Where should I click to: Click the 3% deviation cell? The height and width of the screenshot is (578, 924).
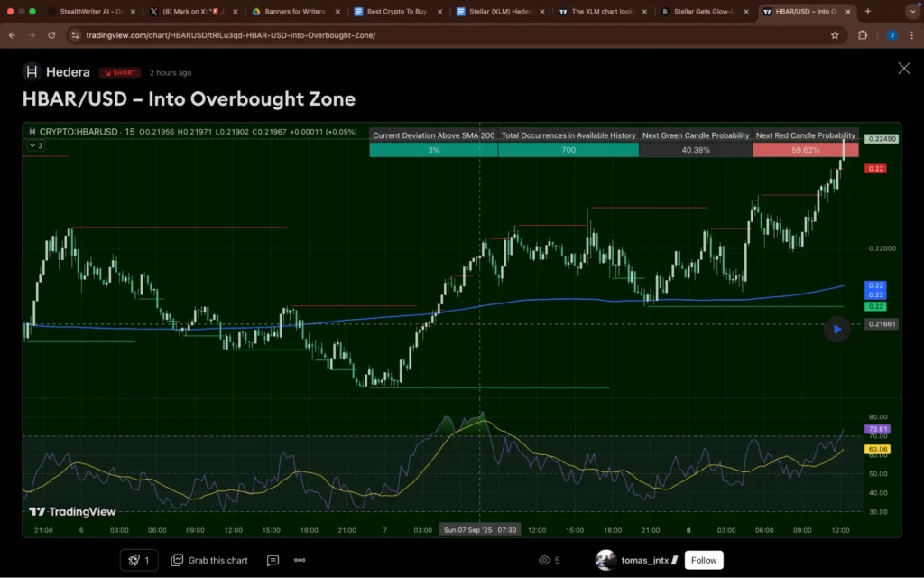pyautogui.click(x=434, y=150)
